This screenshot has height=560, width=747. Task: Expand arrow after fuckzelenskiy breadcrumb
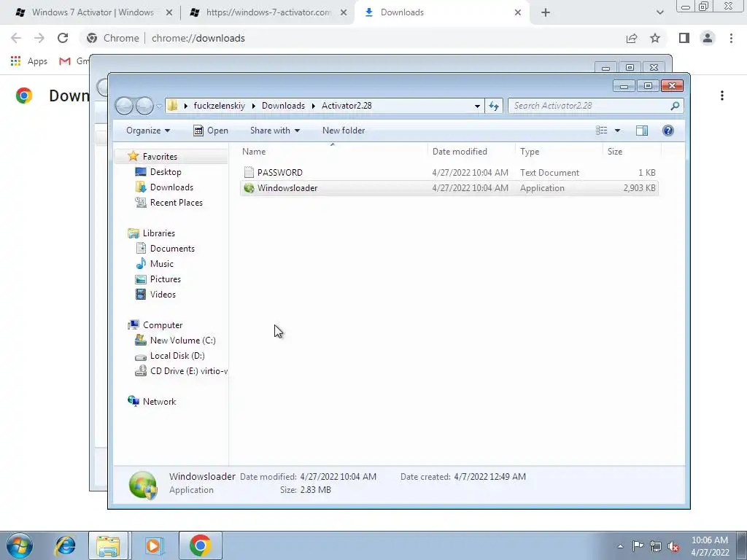tap(253, 106)
